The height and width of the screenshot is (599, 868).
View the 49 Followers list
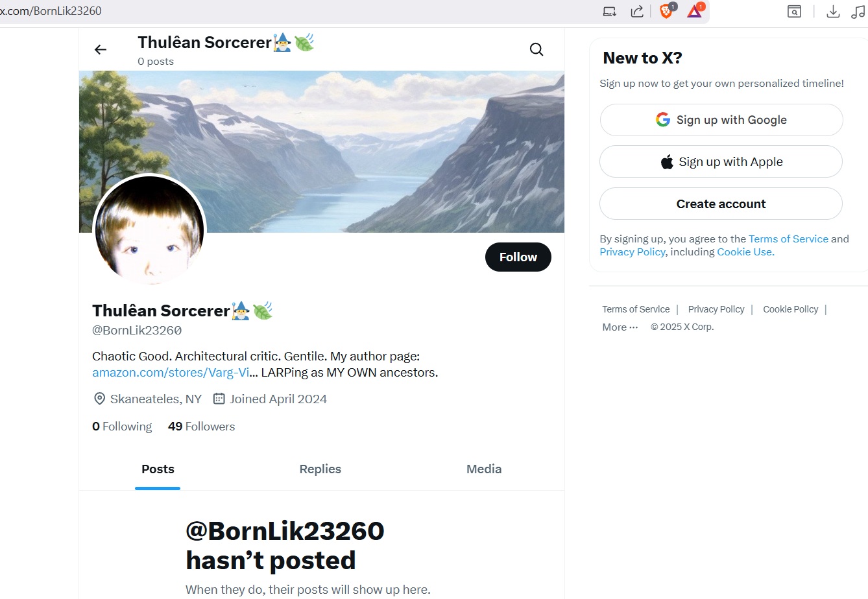point(201,426)
